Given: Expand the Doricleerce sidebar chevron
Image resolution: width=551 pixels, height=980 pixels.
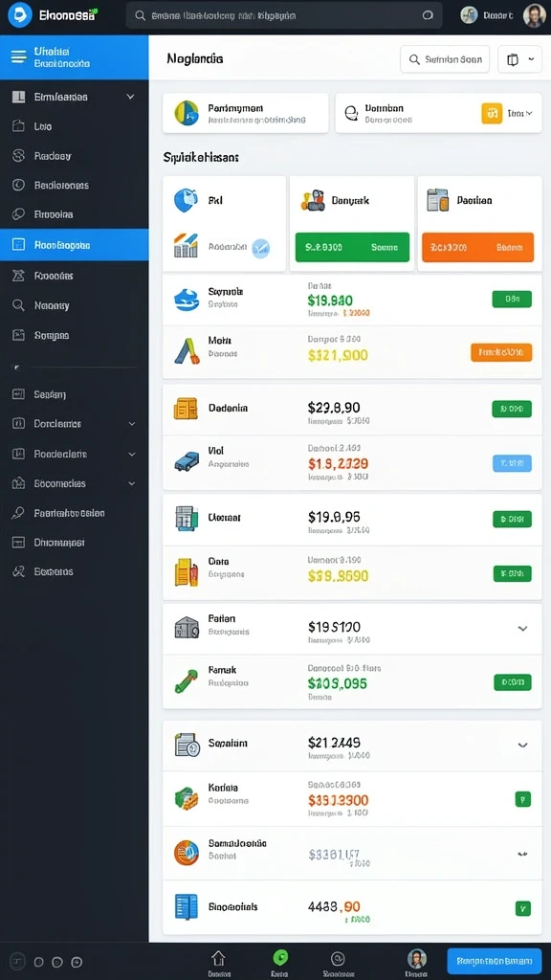Looking at the screenshot, I should [x=132, y=424].
